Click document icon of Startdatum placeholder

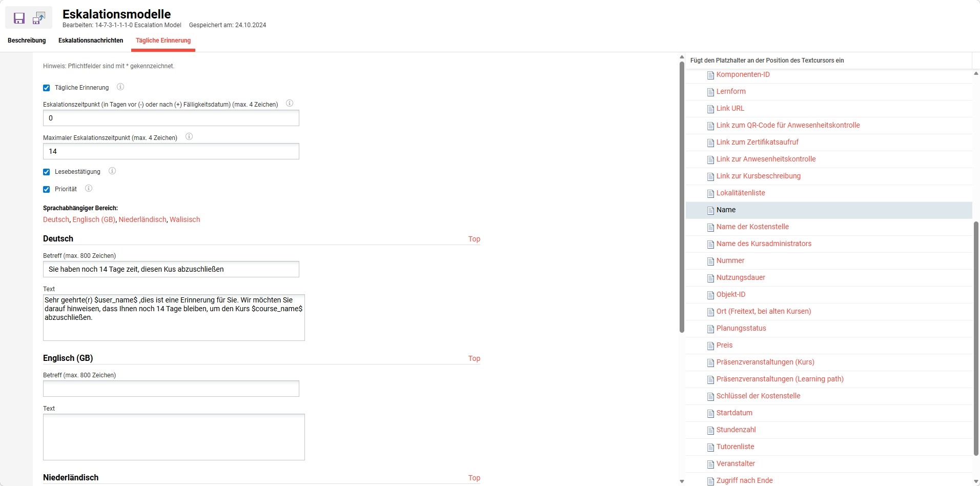710,414
